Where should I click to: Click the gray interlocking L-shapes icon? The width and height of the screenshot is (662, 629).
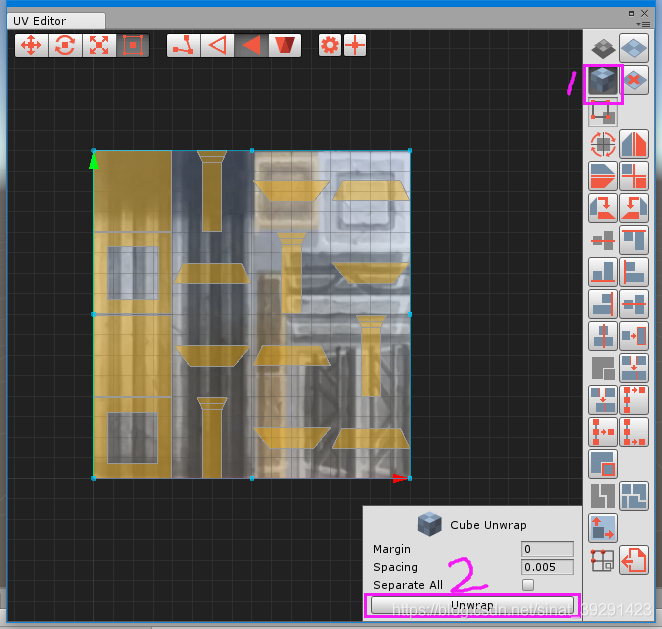pos(603,496)
